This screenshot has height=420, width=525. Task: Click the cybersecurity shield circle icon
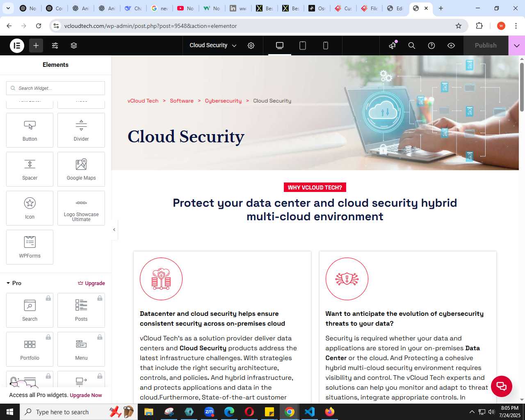[347, 279]
